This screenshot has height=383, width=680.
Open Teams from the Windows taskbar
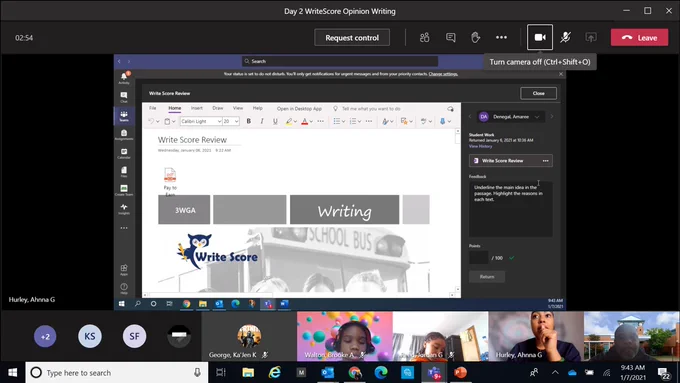(x=434, y=373)
